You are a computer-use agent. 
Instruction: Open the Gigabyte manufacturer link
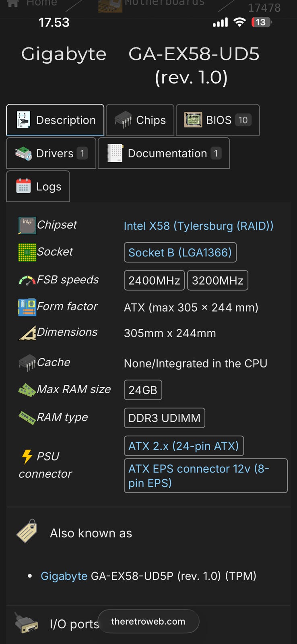tap(64, 576)
